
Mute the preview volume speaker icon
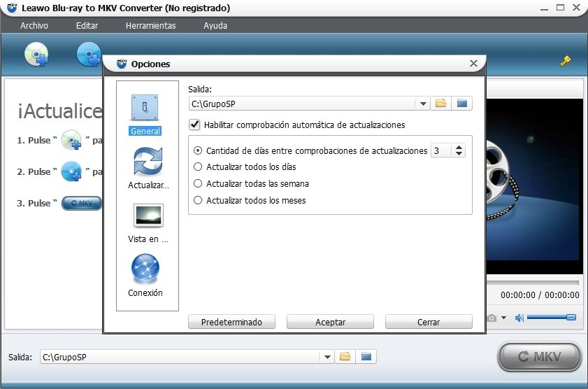[x=519, y=318]
